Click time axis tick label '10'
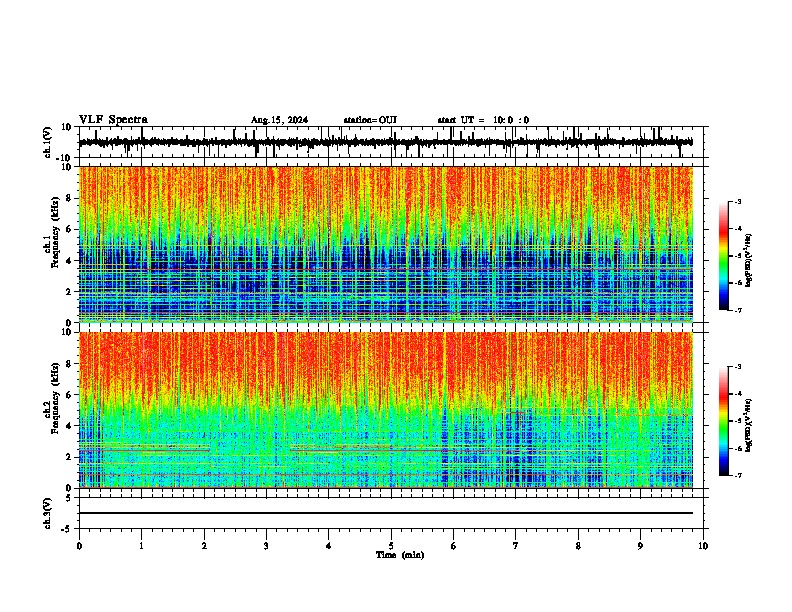 (703, 546)
